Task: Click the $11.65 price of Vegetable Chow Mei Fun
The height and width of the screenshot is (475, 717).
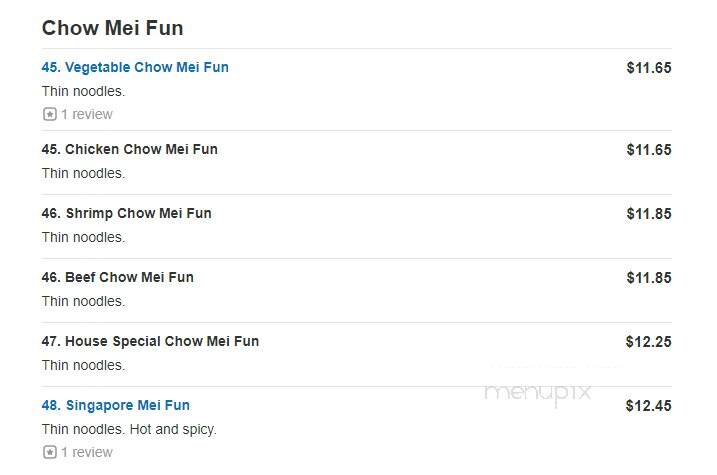Action: coord(649,68)
